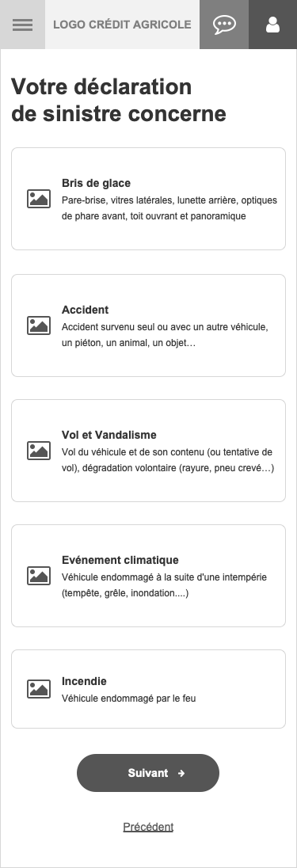Choose the Vol et Vandalisme card

click(x=149, y=451)
